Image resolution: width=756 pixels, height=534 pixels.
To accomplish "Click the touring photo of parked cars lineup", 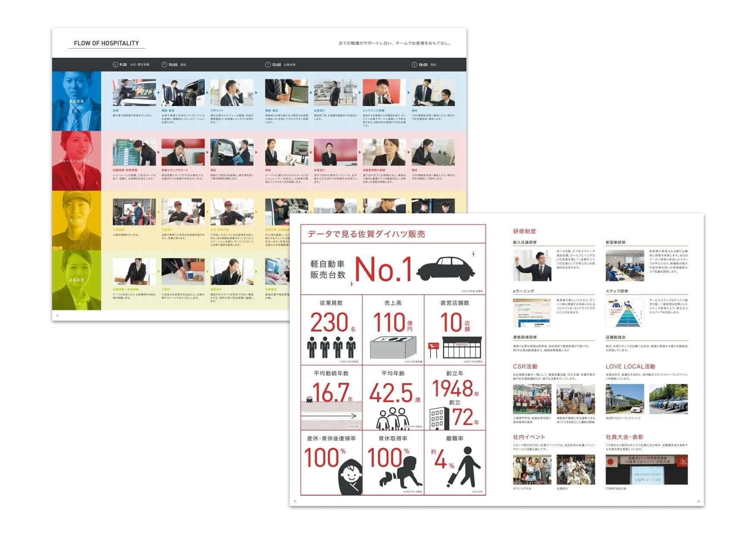I will [x=669, y=399].
